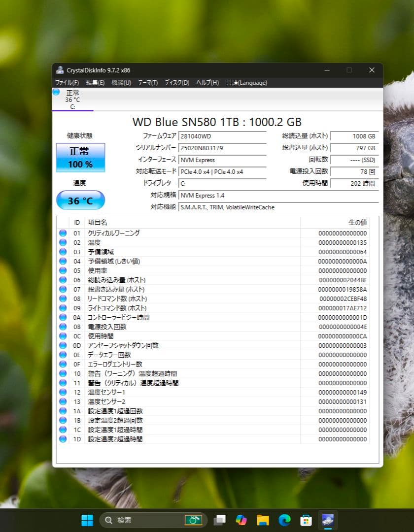Click the 生の値 column header
The height and width of the screenshot is (532, 414).
pyautogui.click(x=357, y=223)
